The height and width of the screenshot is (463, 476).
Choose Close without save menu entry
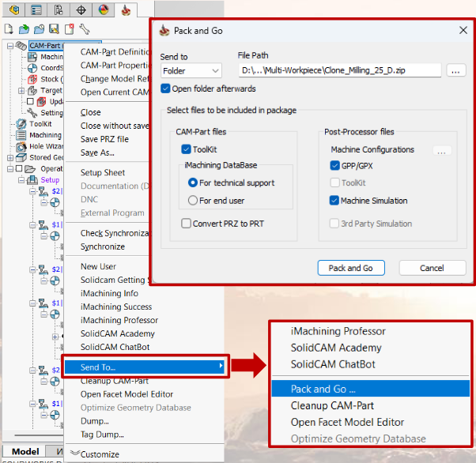point(115,126)
